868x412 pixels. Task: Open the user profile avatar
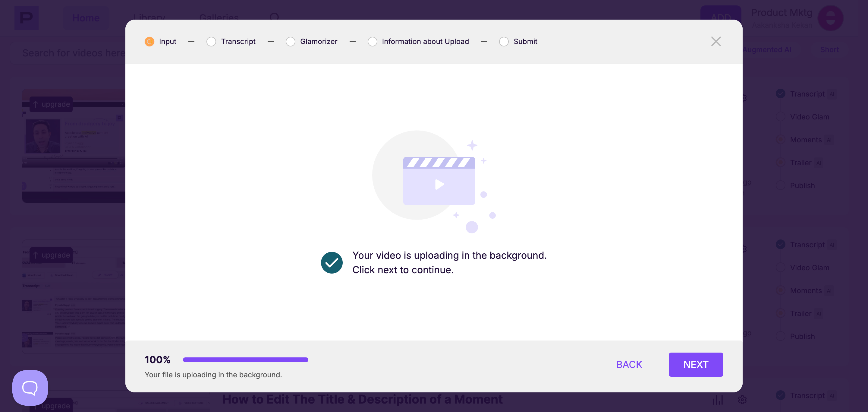(830, 18)
